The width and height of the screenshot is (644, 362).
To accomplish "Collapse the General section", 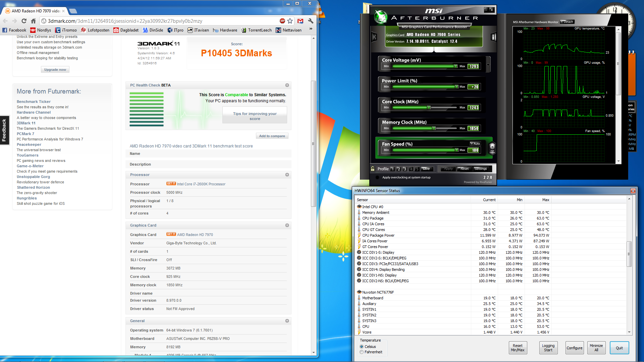I will [x=287, y=321].
